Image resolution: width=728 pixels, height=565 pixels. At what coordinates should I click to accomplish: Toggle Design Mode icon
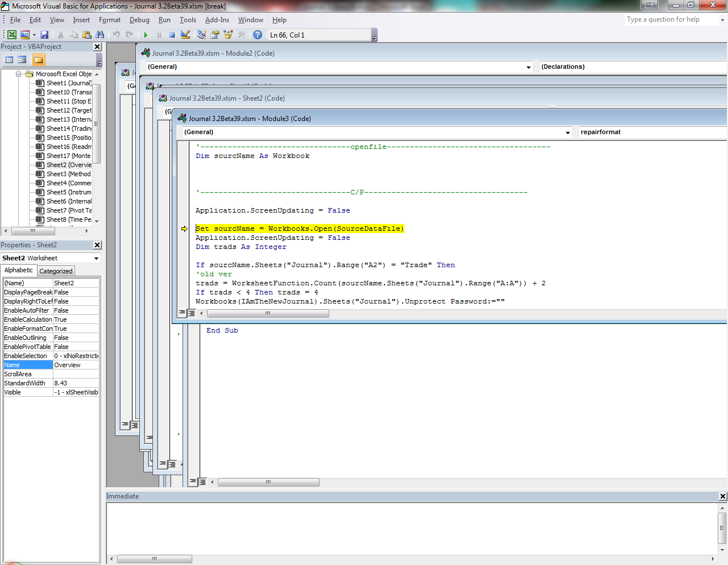[x=185, y=35]
